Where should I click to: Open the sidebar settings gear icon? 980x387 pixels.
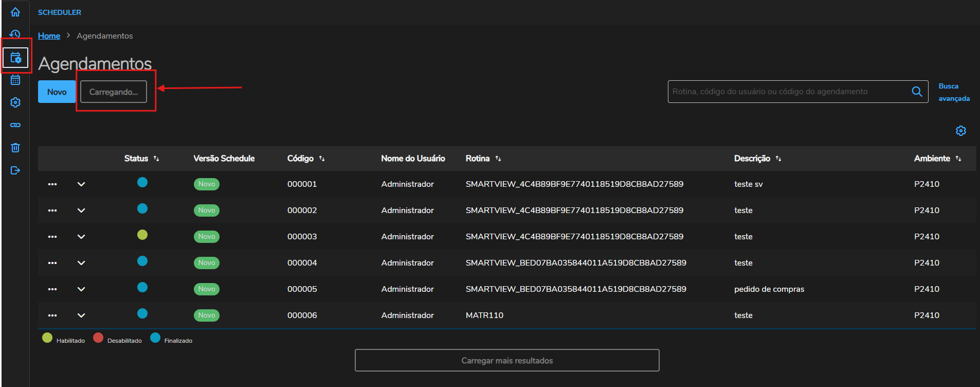[x=15, y=102]
